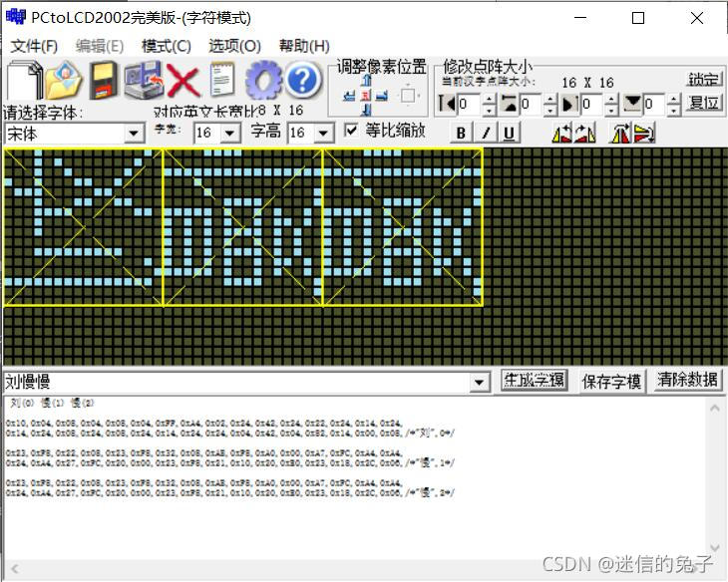
Task: Toggle the 等比缩放 checkbox
Action: (351, 131)
